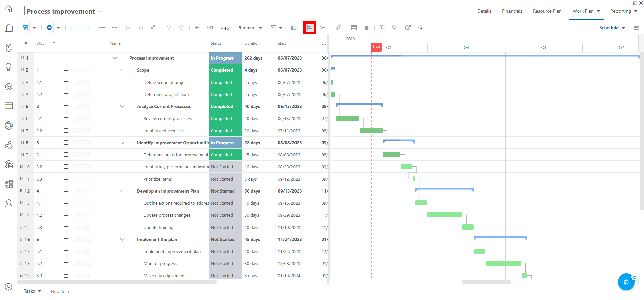This screenshot has height=300, width=644.
Task: Open the Resource Plan tab
Action: 547,11
